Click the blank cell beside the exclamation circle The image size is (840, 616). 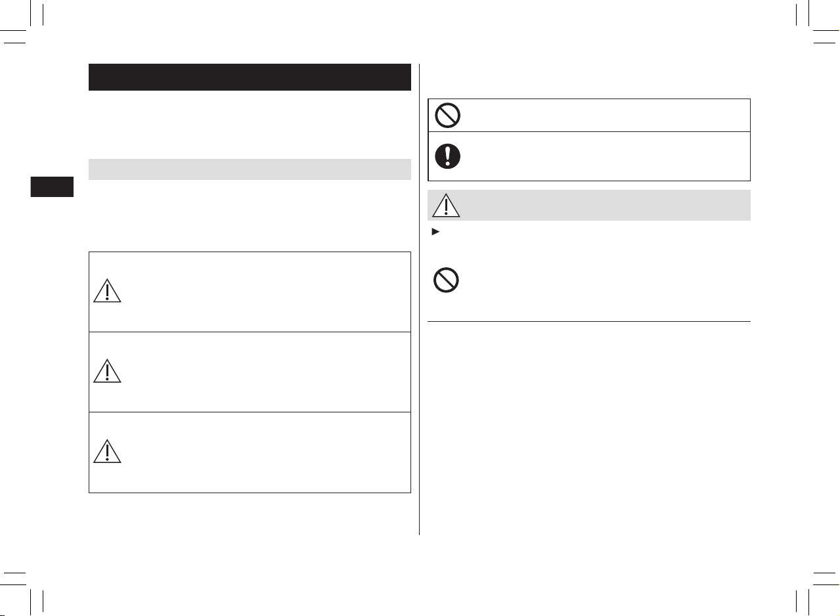tap(606, 156)
